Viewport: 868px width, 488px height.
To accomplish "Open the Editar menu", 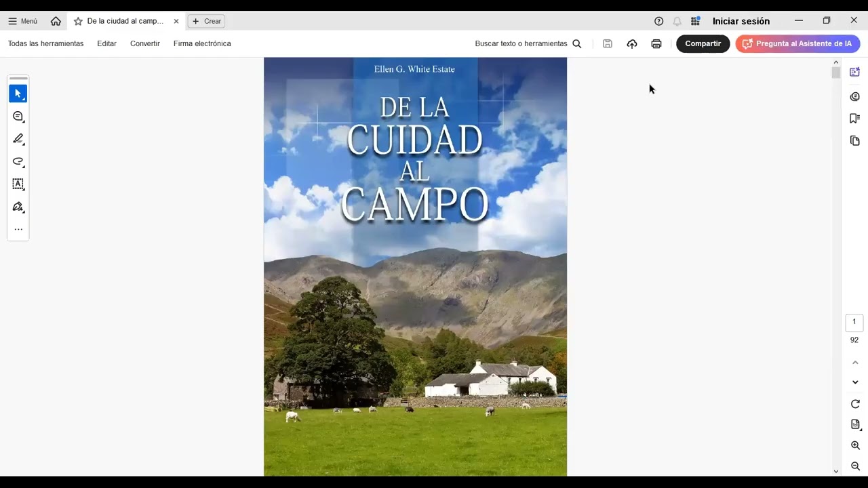I will [106, 43].
